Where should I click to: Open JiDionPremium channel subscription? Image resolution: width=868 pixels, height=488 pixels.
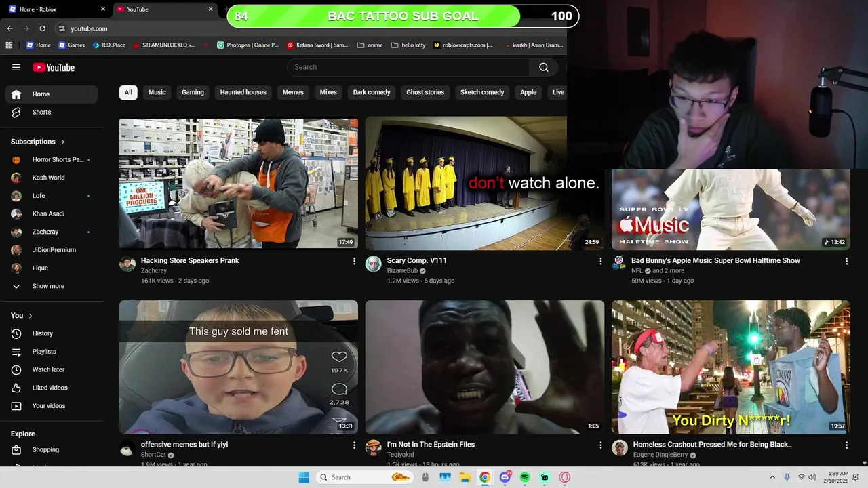pyautogui.click(x=52, y=250)
